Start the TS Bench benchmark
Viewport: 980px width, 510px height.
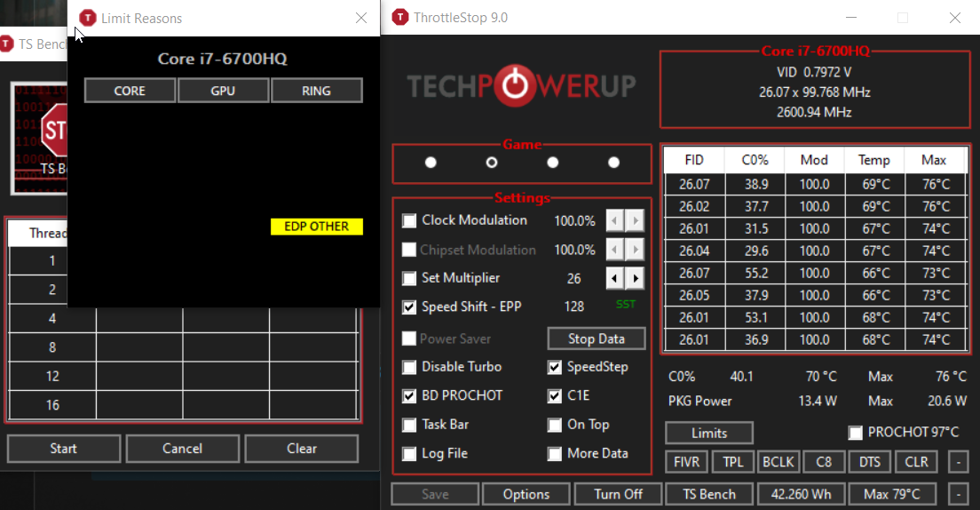coord(64,449)
